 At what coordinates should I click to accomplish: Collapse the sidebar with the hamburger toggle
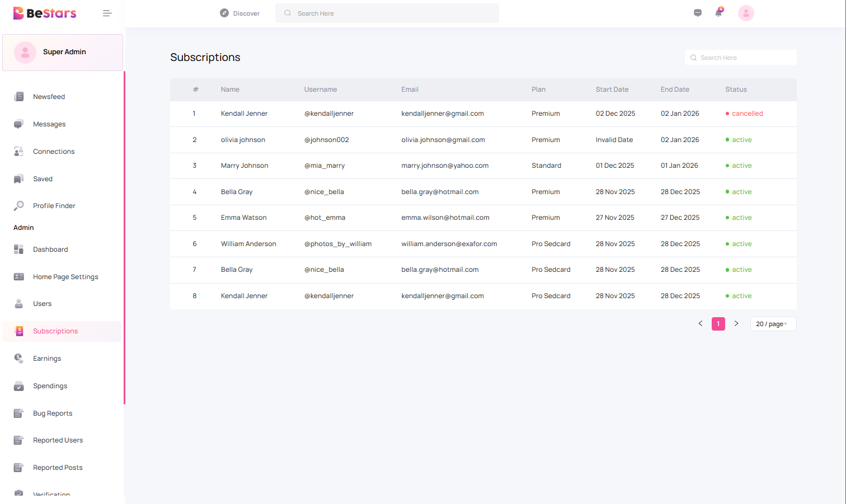click(107, 12)
